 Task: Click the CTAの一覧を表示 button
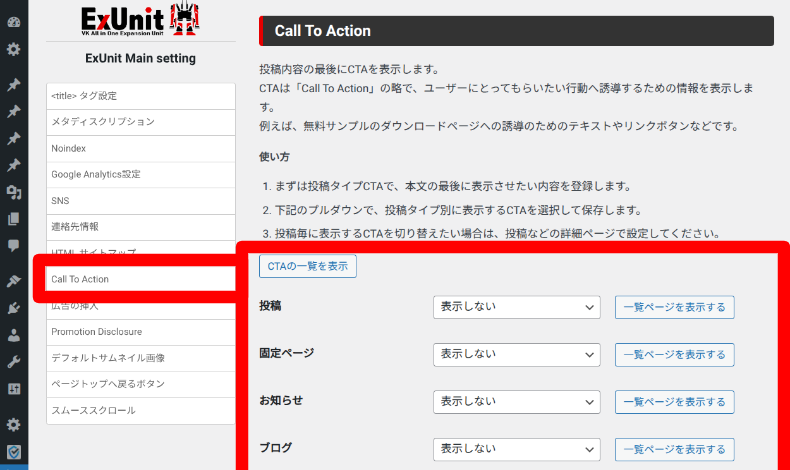(308, 266)
